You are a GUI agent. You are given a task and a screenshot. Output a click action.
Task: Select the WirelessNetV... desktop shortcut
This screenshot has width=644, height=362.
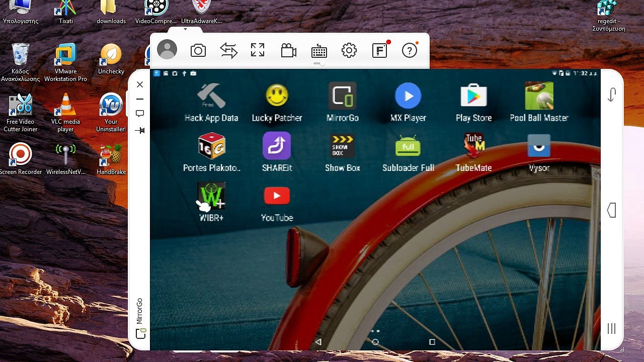point(66,159)
